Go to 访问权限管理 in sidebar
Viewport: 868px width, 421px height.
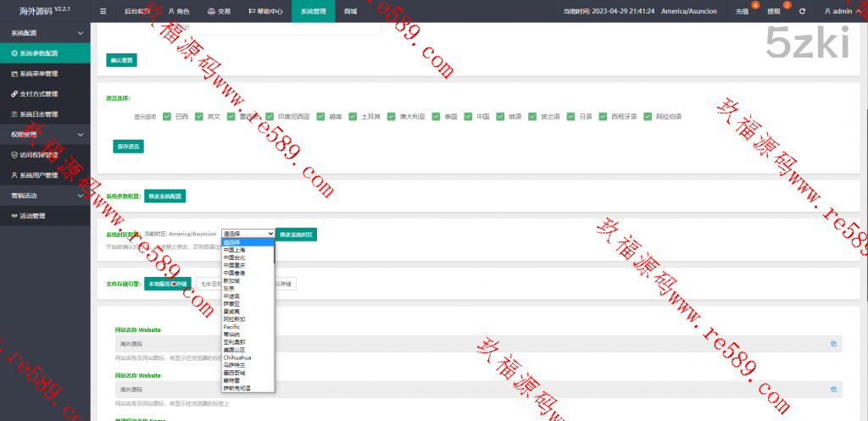click(38, 155)
